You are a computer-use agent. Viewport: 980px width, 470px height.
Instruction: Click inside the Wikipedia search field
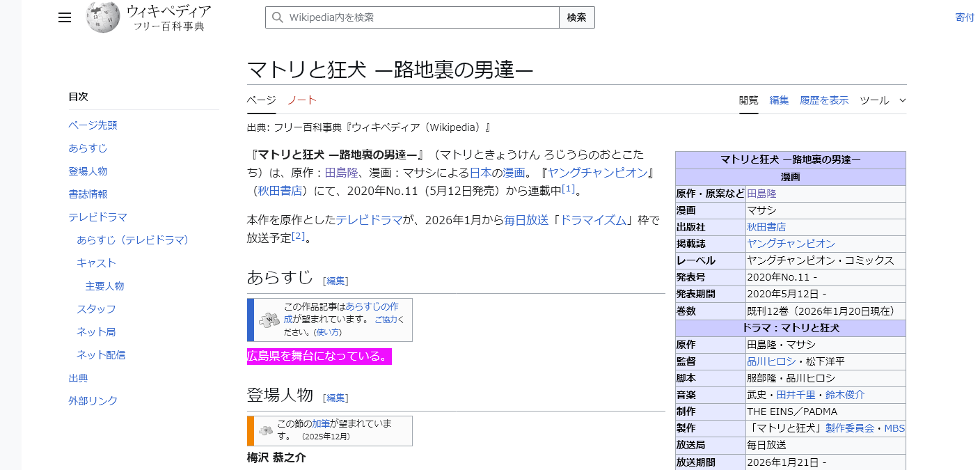click(418, 17)
